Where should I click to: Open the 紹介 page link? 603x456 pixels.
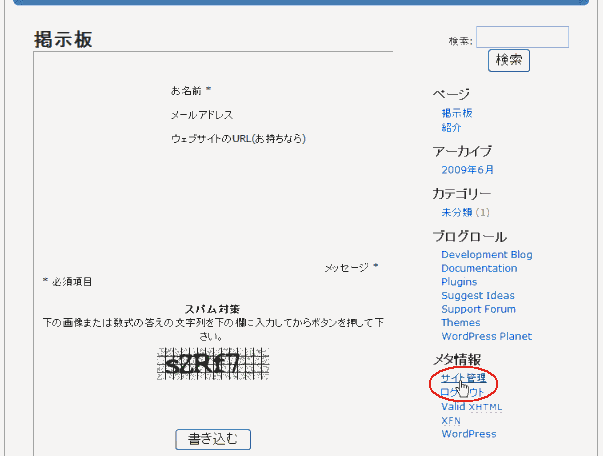click(x=451, y=127)
